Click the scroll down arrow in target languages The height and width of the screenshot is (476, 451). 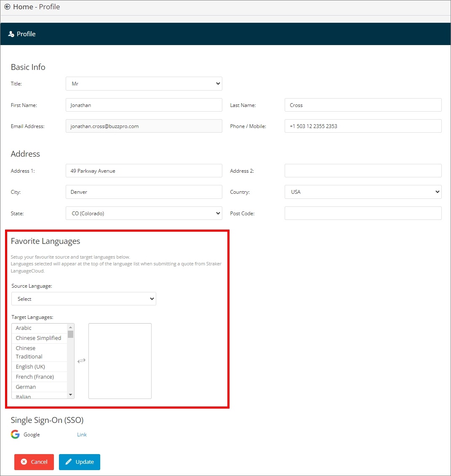pyautogui.click(x=70, y=395)
